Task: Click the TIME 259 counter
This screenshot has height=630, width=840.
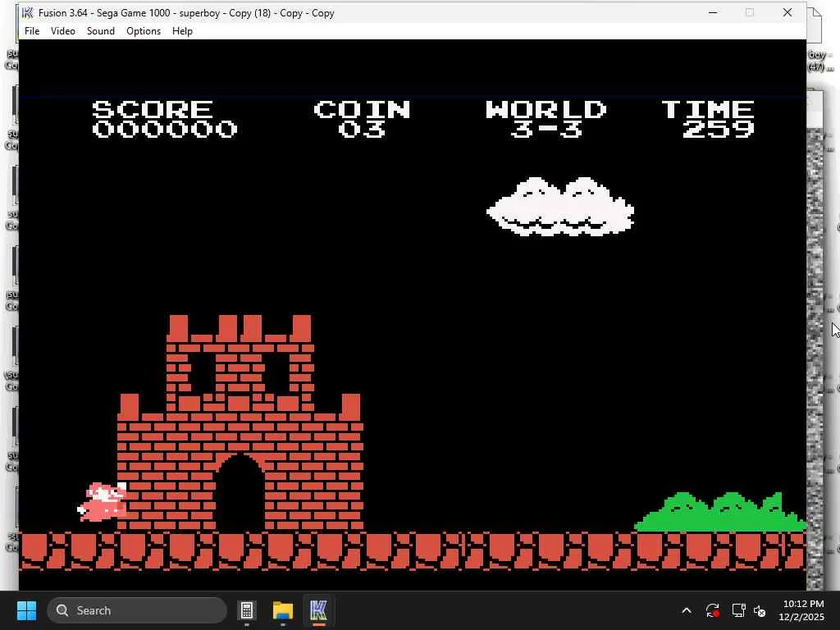Action: point(709,119)
